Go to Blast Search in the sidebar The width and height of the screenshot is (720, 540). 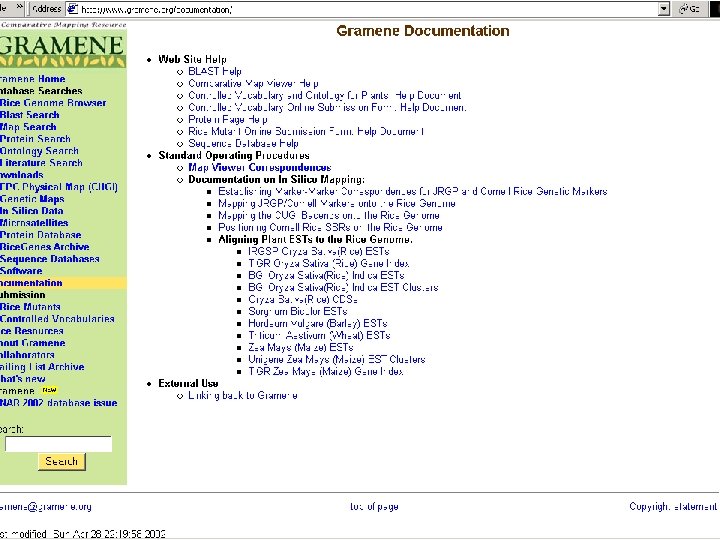click(30, 115)
